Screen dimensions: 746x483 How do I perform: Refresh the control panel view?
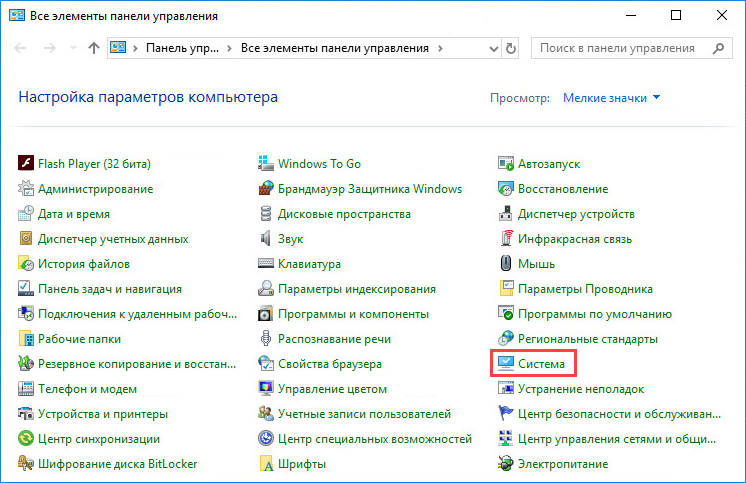point(510,48)
